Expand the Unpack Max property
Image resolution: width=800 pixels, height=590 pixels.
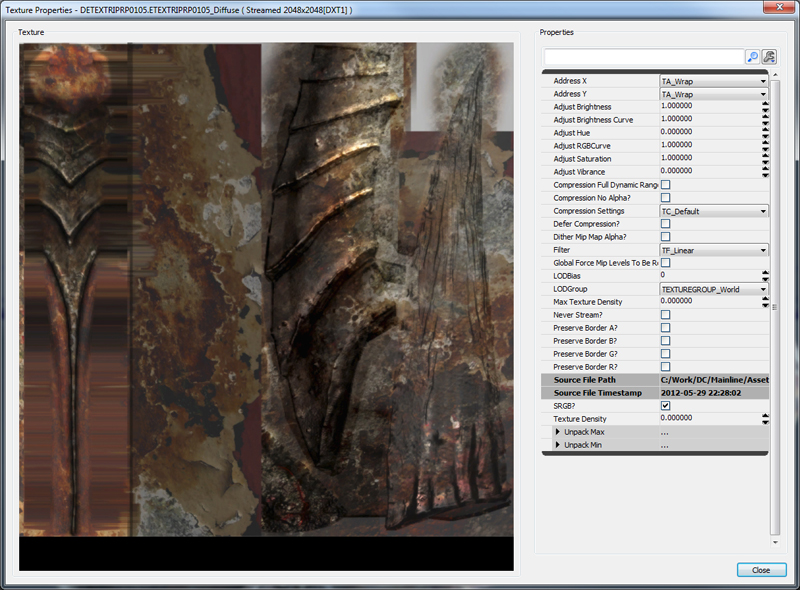click(x=558, y=432)
